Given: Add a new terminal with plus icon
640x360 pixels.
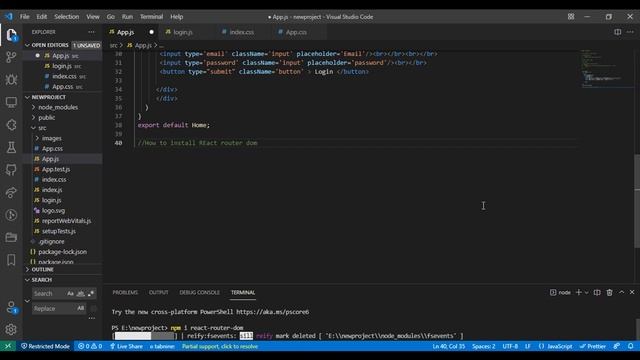Looking at the screenshot, I should pyautogui.click(x=578, y=292).
